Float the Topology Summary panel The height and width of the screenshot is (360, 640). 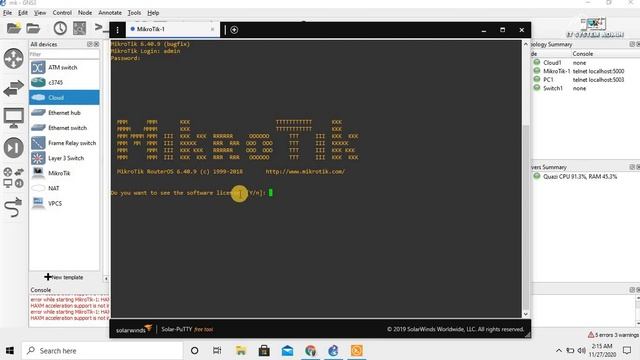pyautogui.click(x=632, y=44)
